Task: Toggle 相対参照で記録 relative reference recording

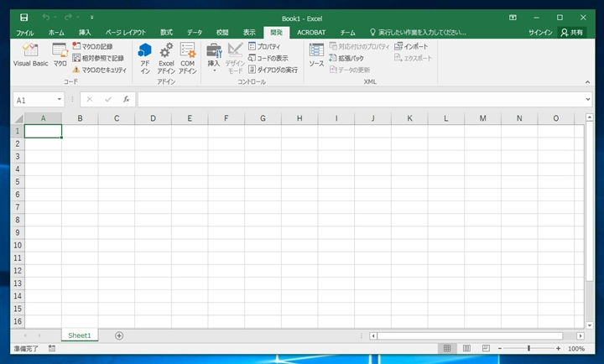Action: (98, 58)
